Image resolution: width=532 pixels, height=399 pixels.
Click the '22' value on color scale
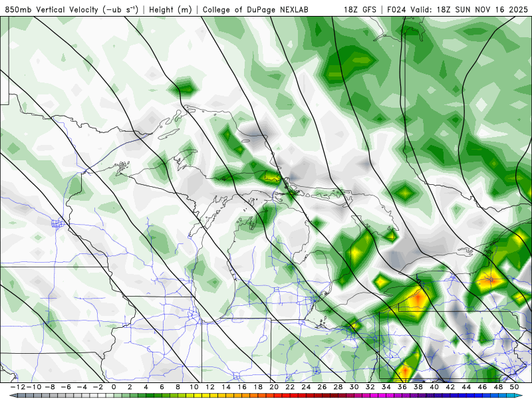point(290,387)
